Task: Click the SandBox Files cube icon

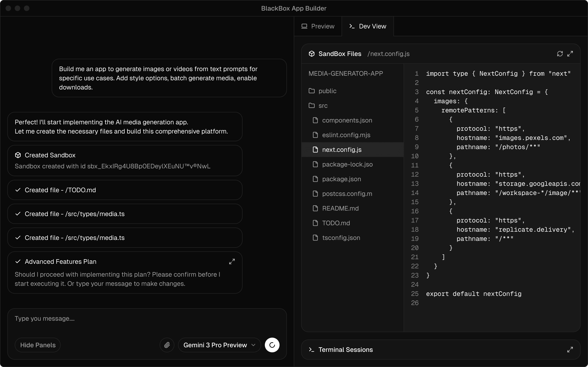Action: pos(311,54)
